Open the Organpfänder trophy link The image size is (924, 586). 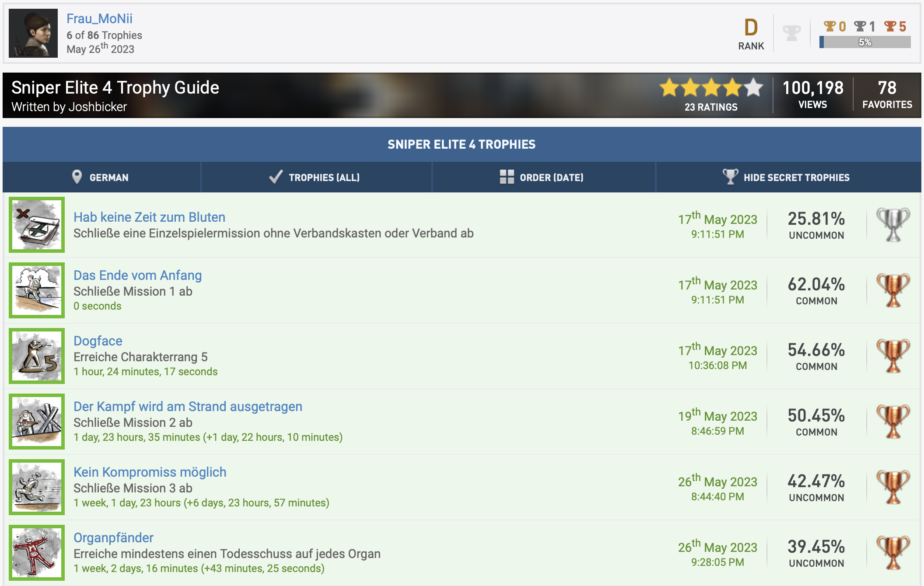click(113, 537)
